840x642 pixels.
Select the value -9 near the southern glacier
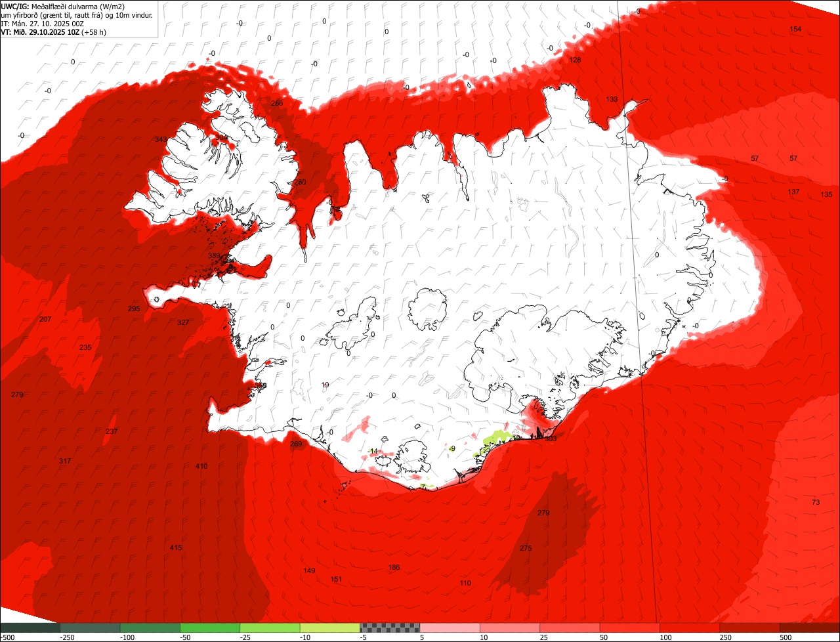point(452,448)
